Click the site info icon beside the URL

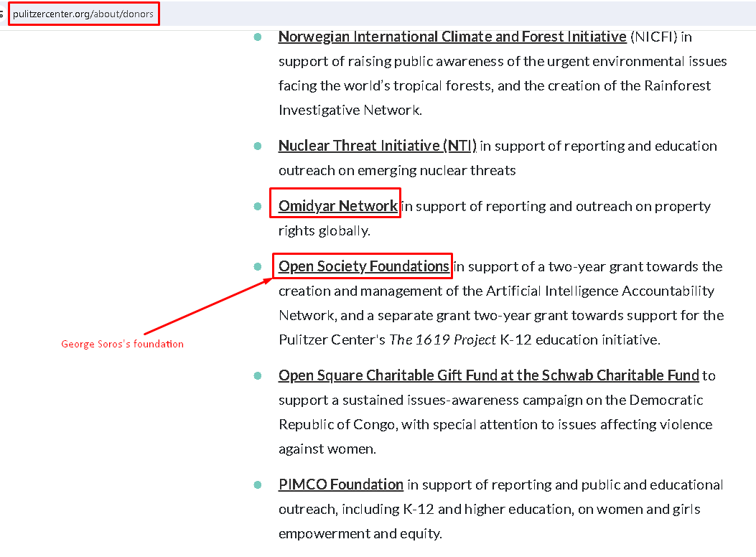[x=1, y=14]
